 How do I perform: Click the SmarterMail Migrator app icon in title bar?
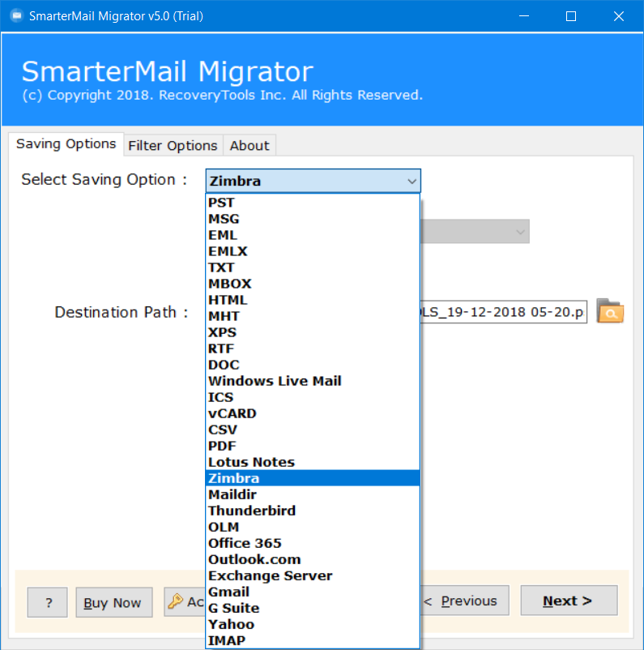16,16
